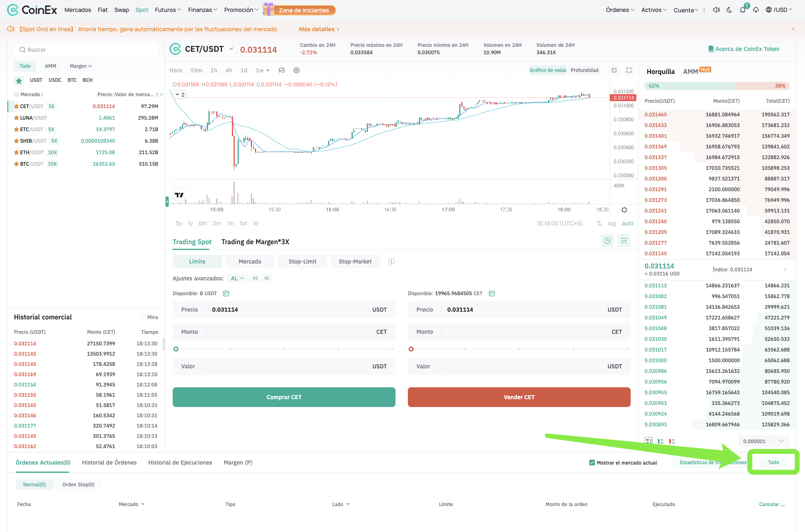Open Historial de Órdenes tab

[x=109, y=463]
